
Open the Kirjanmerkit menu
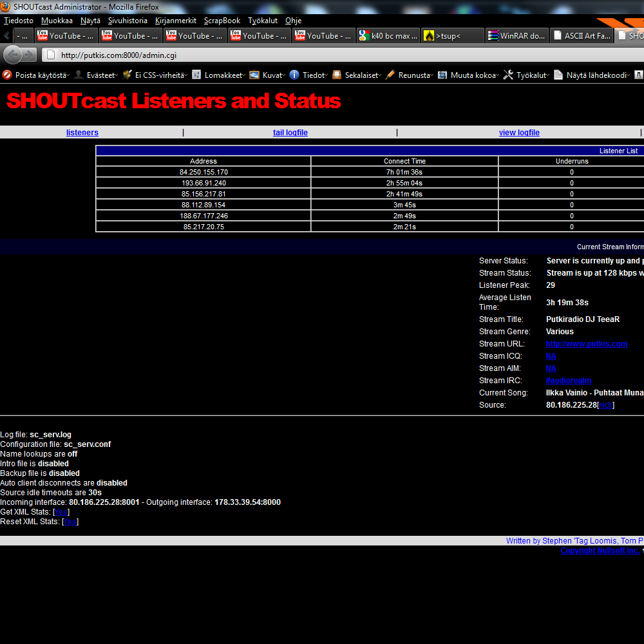(175, 21)
